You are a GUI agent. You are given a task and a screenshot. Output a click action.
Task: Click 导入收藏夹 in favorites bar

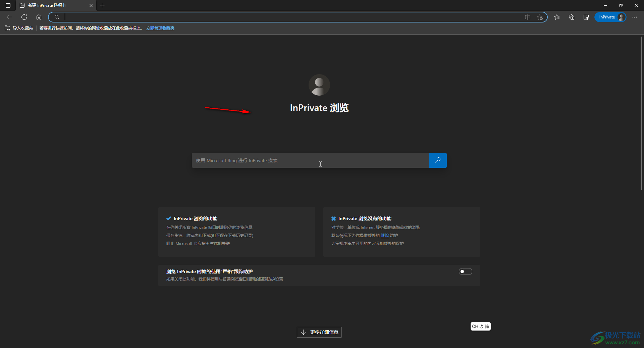point(19,28)
